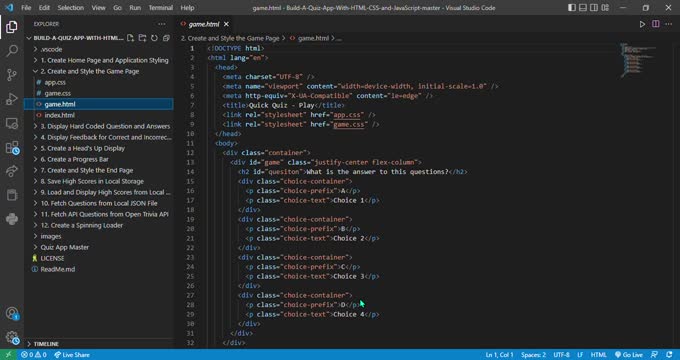Expand folder 12. Create a Spinning Loader
Image resolution: width=680 pixels, height=360 pixels.
[x=99, y=226]
